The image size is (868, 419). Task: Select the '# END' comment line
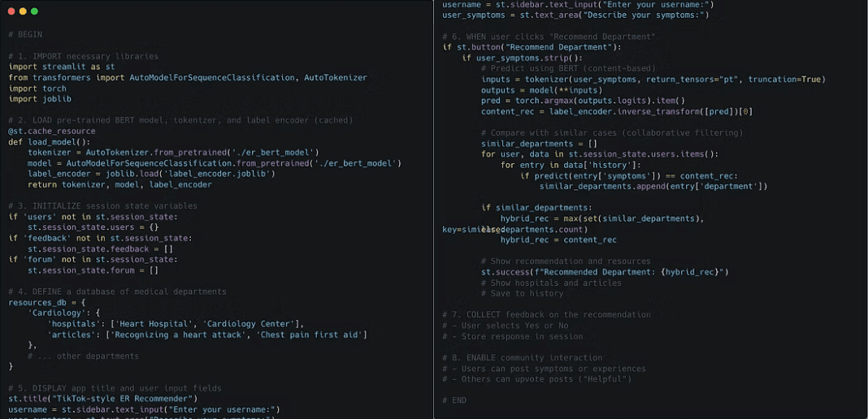(x=454, y=401)
